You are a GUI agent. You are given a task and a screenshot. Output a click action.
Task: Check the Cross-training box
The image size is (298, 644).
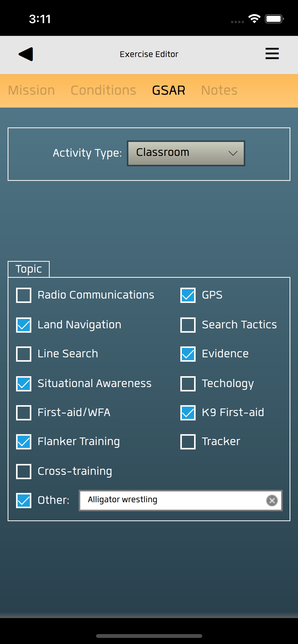[24, 471]
